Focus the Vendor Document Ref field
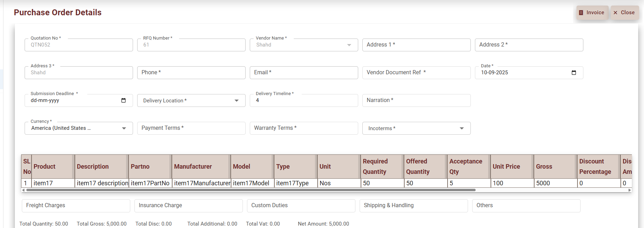The image size is (644, 228). click(x=416, y=73)
